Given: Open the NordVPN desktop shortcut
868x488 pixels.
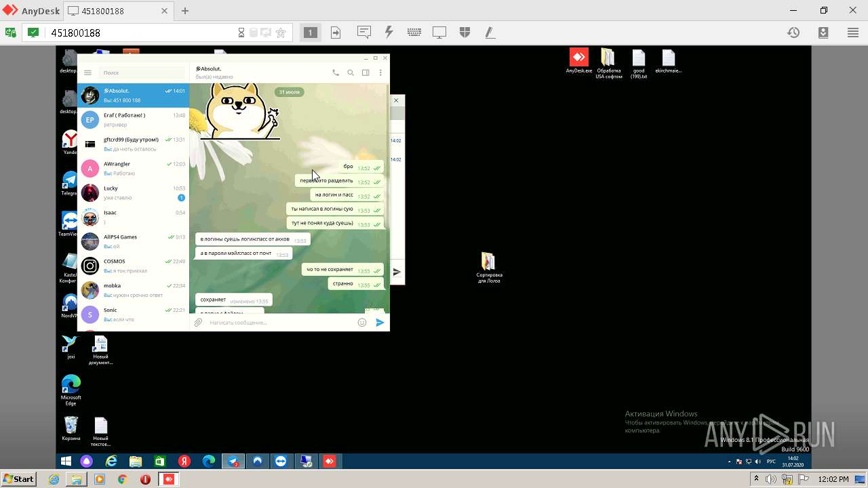Looking at the screenshot, I should click(x=69, y=306).
